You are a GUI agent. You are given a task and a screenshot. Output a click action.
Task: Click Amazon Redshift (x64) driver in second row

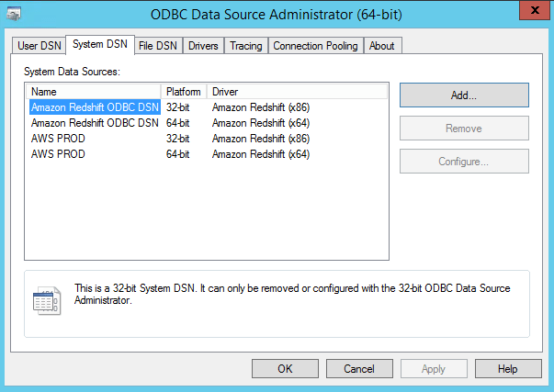point(261,123)
